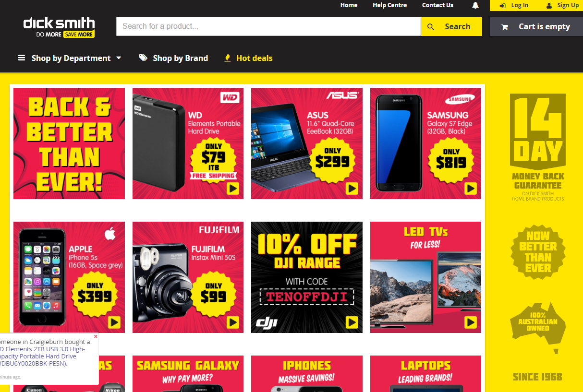Click the yellow Search button

click(451, 26)
